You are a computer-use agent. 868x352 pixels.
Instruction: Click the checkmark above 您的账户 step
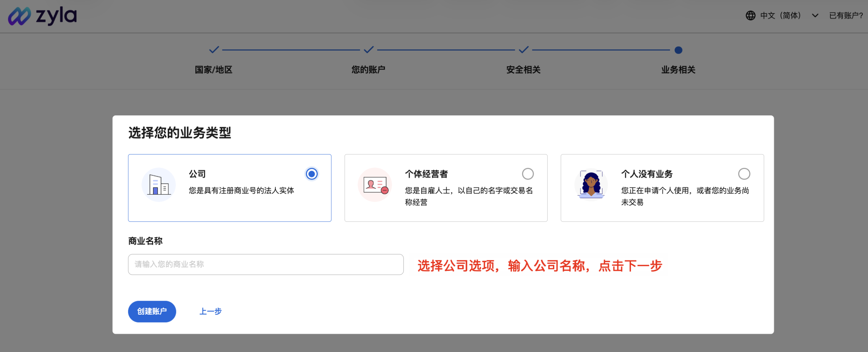coord(368,50)
